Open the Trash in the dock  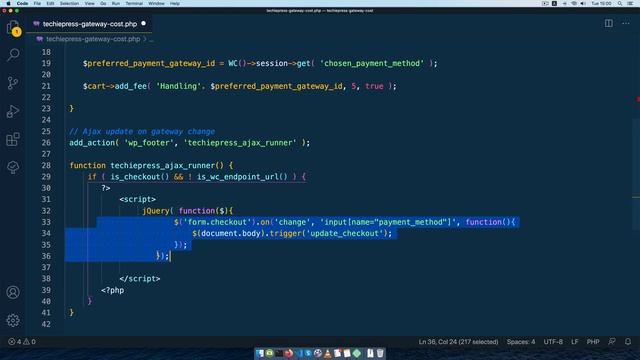tap(380, 353)
